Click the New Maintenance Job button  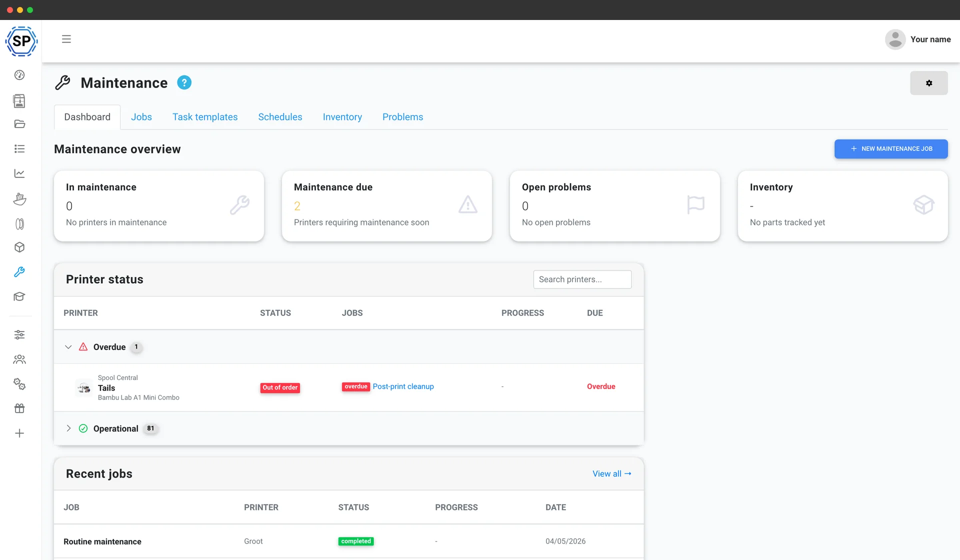[891, 149]
